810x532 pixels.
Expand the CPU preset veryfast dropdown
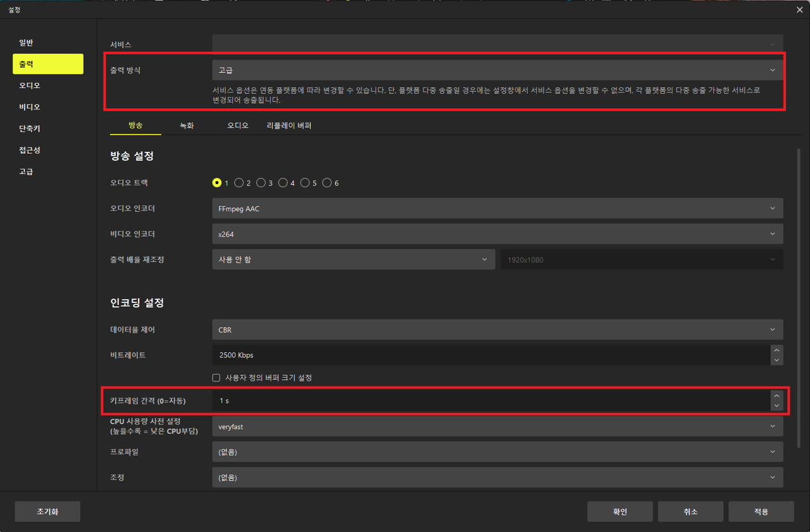tap(497, 426)
